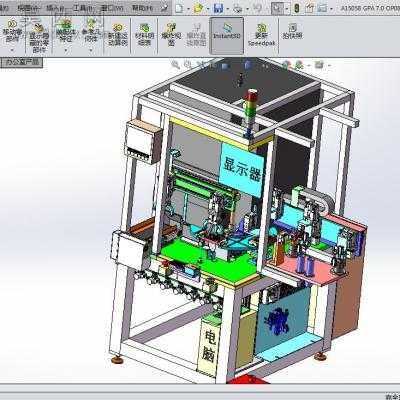
Task: Activate the Select cursor tool
Action: [x=277, y=8]
